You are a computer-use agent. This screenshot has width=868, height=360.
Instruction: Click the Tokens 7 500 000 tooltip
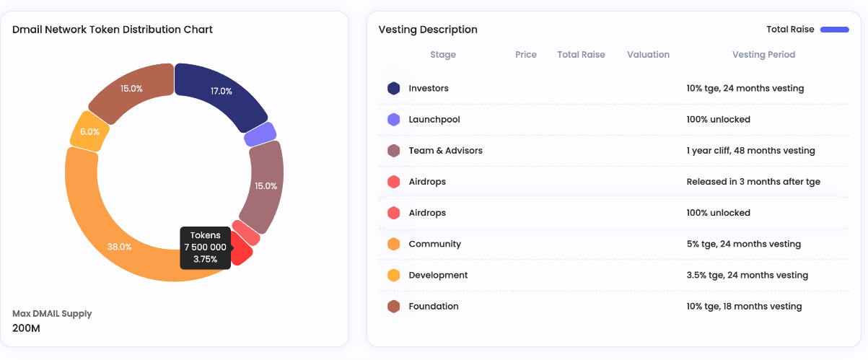pos(206,247)
